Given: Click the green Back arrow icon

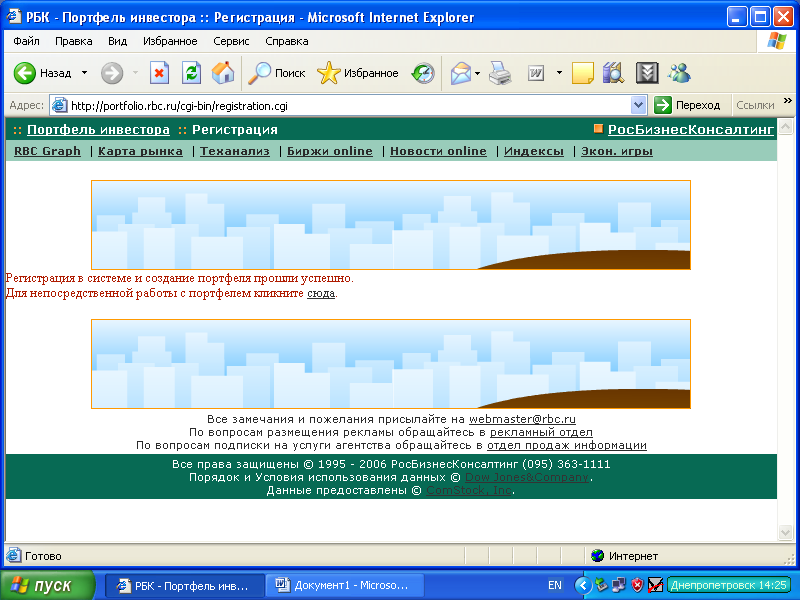Looking at the screenshot, I should (x=24, y=73).
